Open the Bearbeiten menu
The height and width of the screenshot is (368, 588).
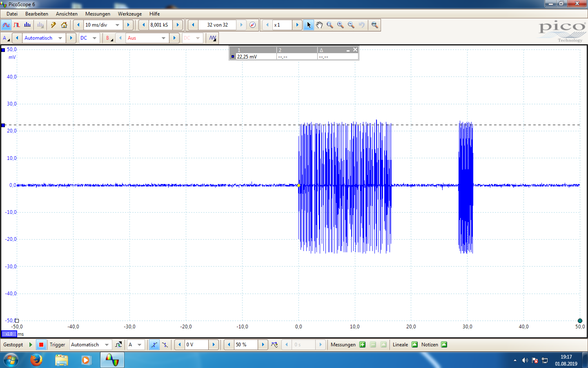point(37,14)
